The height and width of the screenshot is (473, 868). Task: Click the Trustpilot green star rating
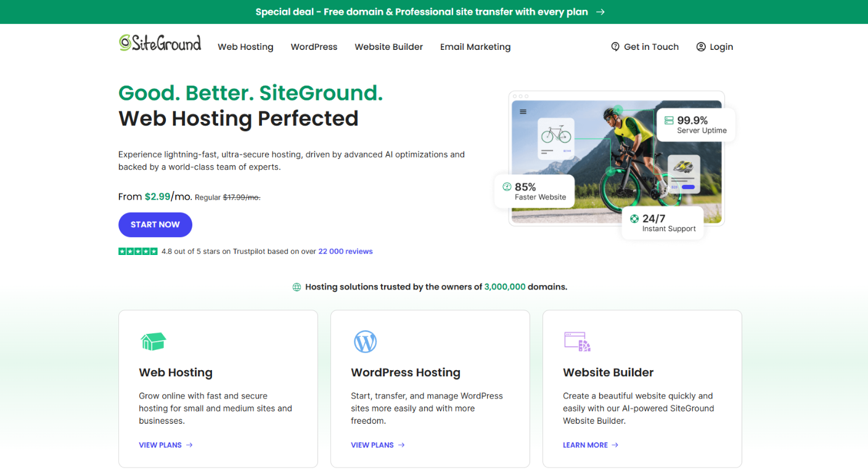pos(138,251)
